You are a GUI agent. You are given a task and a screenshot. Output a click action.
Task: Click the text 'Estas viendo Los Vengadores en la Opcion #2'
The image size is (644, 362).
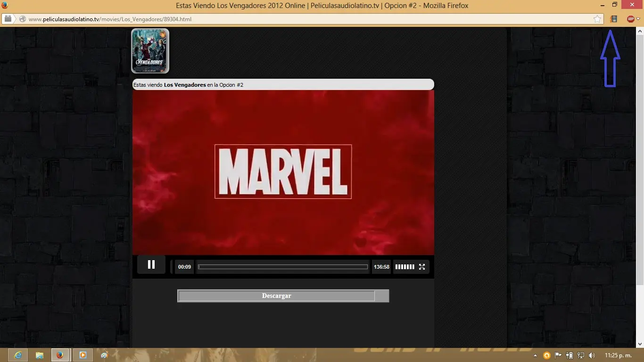tap(189, 85)
